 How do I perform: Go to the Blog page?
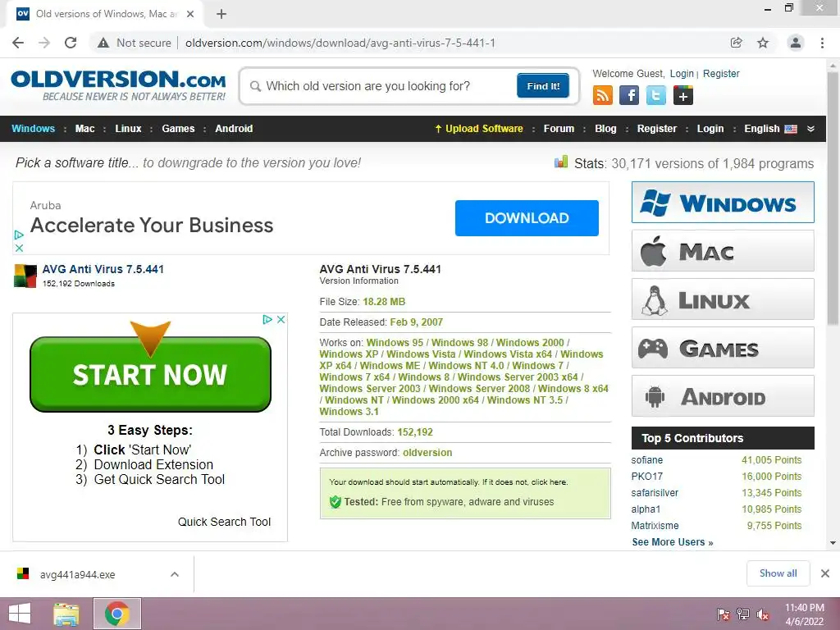coord(606,129)
